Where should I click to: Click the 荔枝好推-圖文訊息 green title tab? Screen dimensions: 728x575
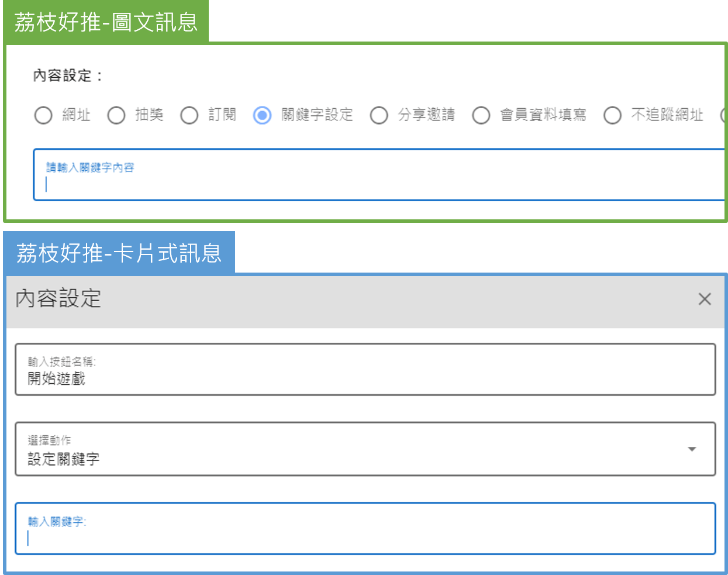[106, 22]
